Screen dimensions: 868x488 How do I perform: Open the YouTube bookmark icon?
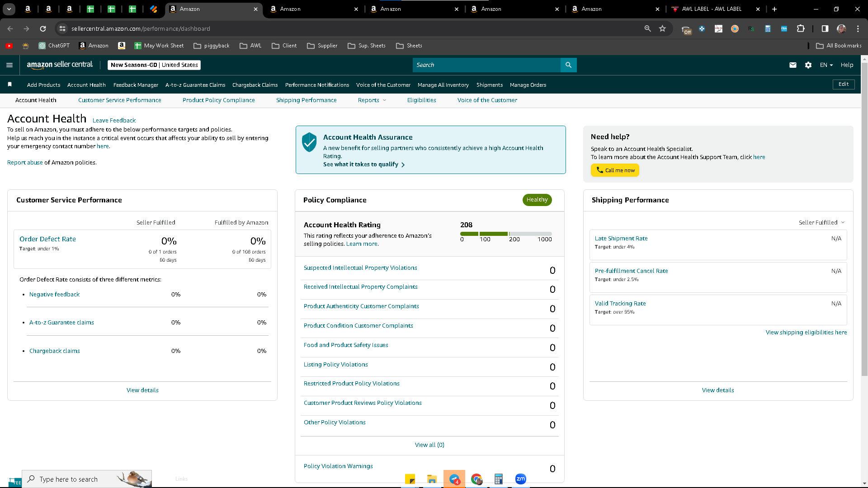9,46
